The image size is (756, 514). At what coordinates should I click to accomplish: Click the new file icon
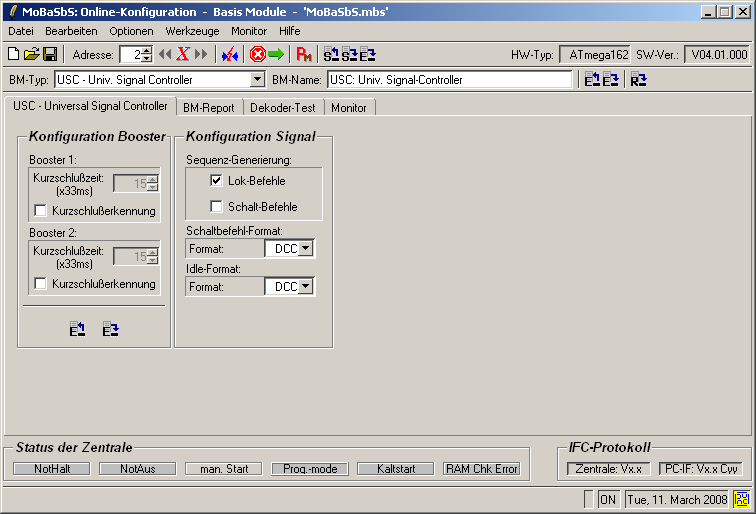pos(13,55)
